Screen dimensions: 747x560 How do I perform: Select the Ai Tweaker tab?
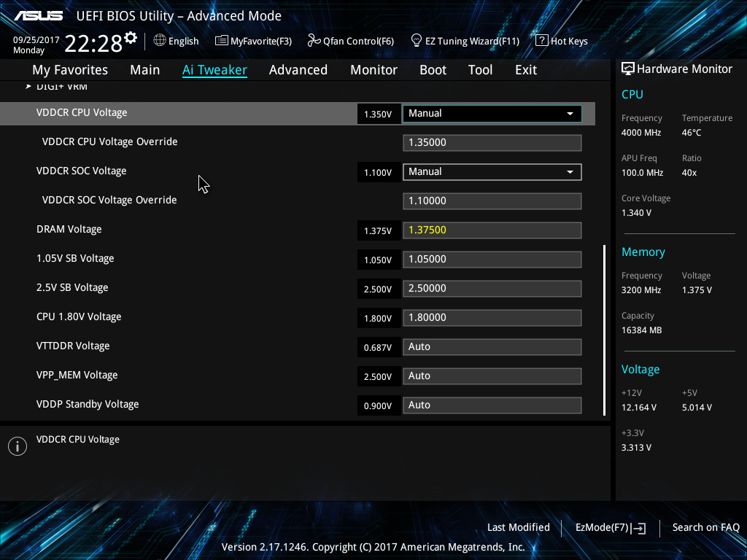[214, 70]
